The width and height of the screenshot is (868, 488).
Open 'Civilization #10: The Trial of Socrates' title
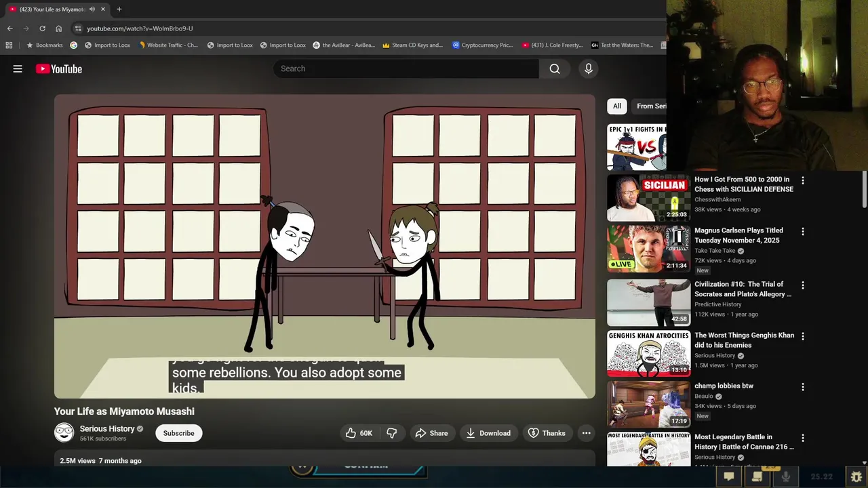point(743,289)
